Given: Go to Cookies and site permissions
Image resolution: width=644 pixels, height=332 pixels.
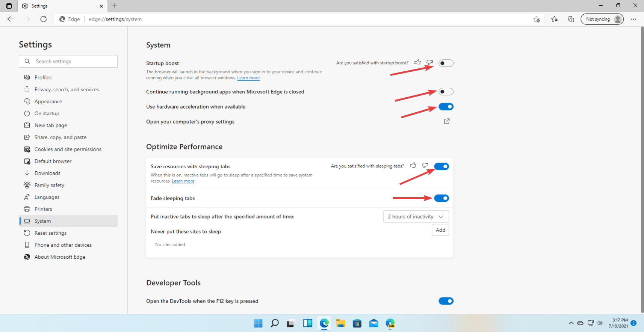Looking at the screenshot, I should 68,149.
